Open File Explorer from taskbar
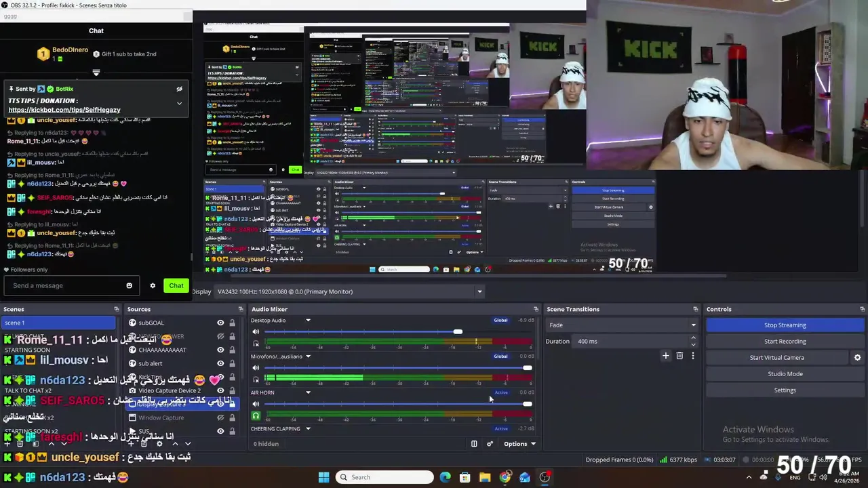 (485, 477)
